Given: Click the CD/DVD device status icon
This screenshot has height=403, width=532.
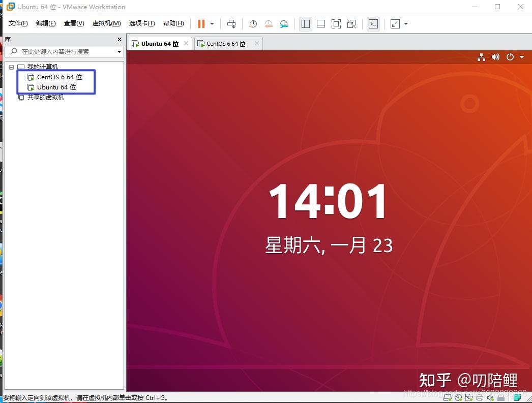Looking at the screenshot, I should pos(458,397).
